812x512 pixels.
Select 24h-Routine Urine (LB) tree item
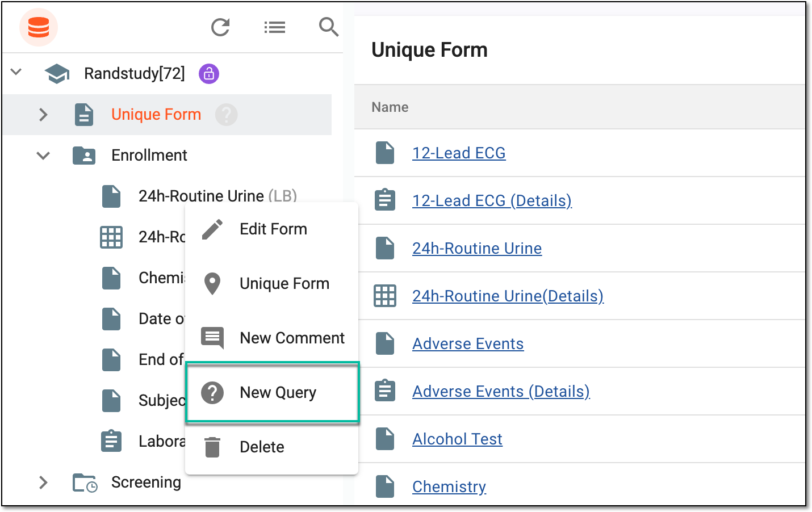pos(218,196)
